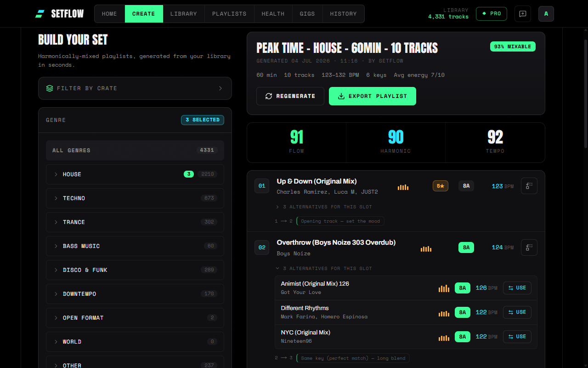Expand the Disco & Funk genre row
Viewport: 588px width, 368px height.
pos(135,270)
